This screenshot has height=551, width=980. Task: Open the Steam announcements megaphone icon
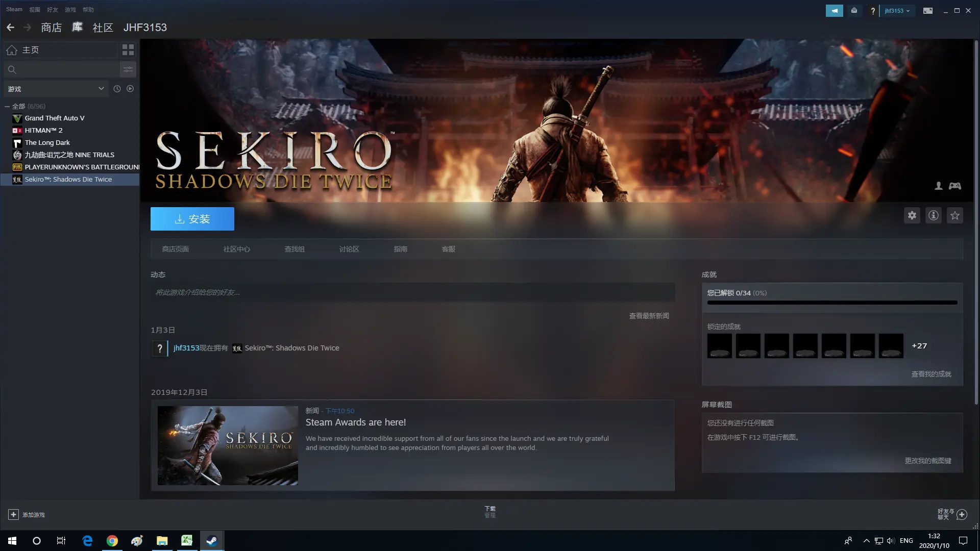point(835,11)
